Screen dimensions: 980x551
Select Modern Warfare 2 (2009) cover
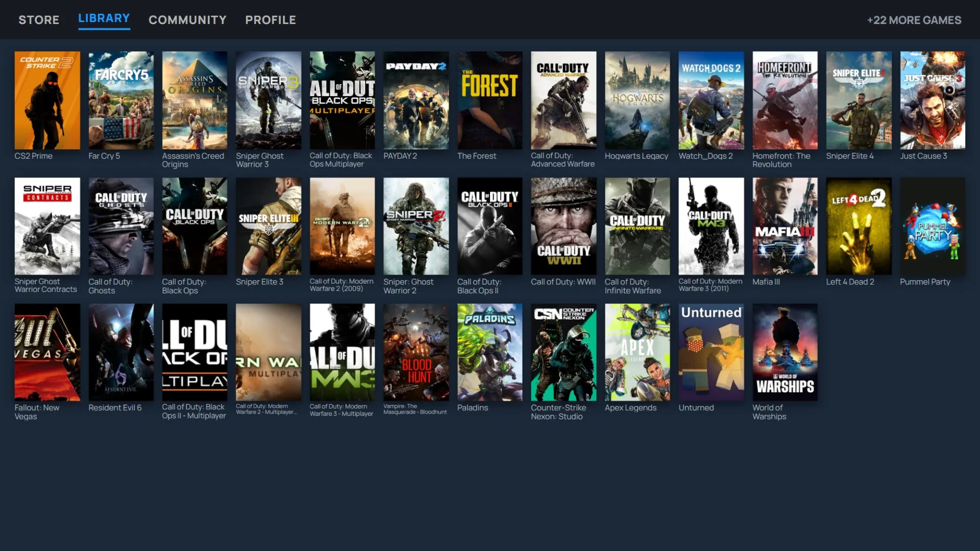pos(342,226)
